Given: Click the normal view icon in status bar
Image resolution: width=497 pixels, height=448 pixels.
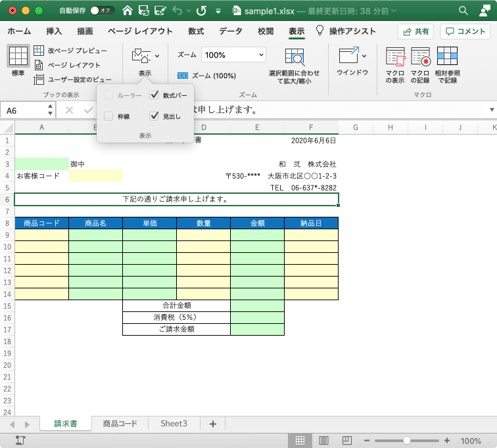Looking at the screenshot, I should pyautogui.click(x=300, y=440).
